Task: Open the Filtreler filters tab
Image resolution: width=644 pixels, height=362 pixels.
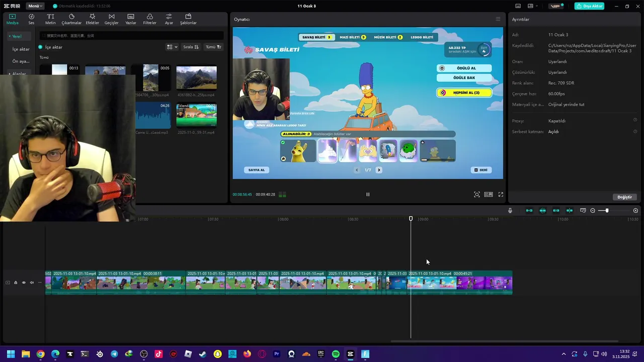Action: pos(149,19)
